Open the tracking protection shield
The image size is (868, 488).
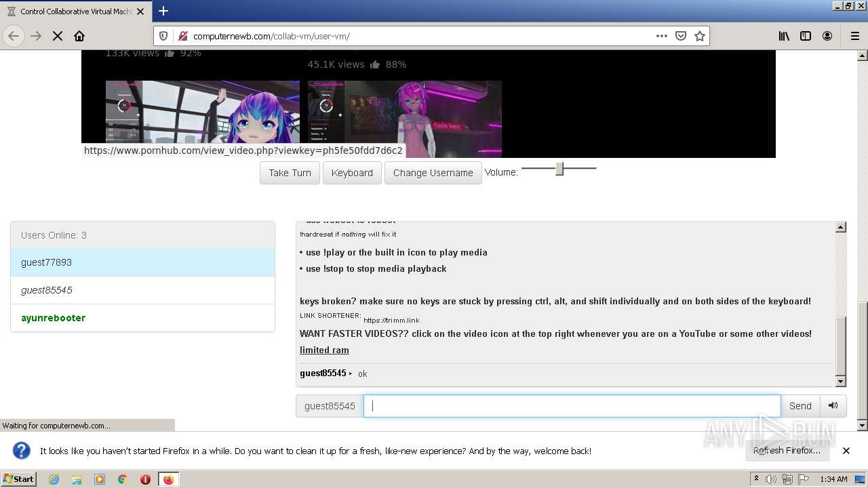(163, 36)
